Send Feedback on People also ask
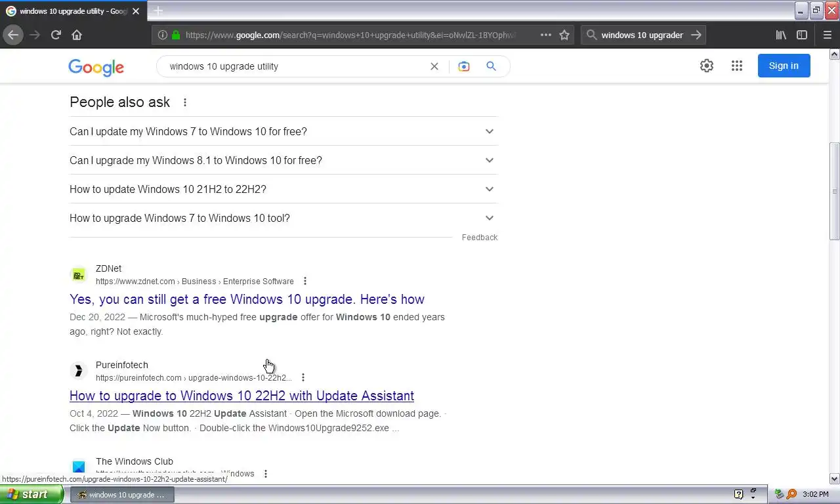This screenshot has width=840, height=504. [x=480, y=238]
